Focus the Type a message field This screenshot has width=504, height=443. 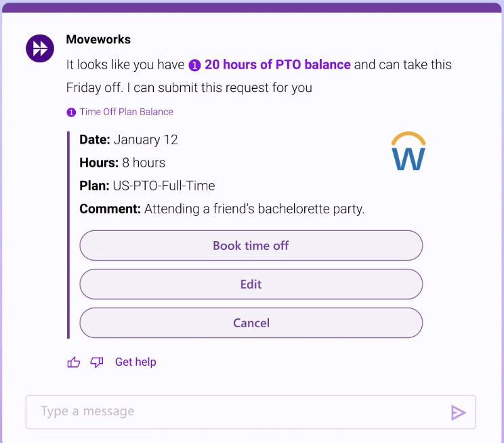tap(251, 412)
